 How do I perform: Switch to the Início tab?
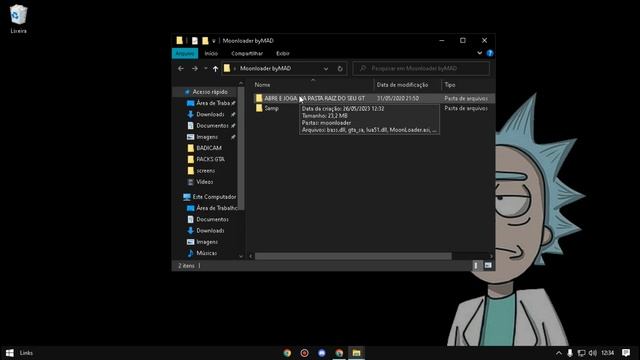pos(211,53)
